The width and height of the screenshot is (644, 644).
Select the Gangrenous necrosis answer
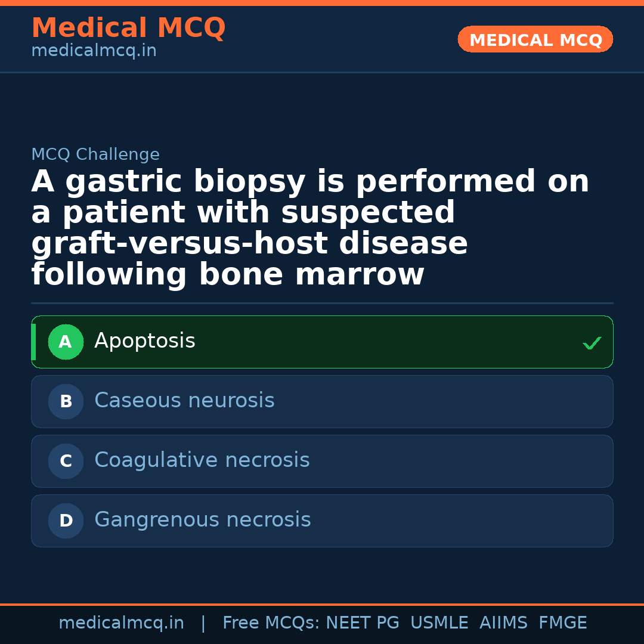click(322, 521)
